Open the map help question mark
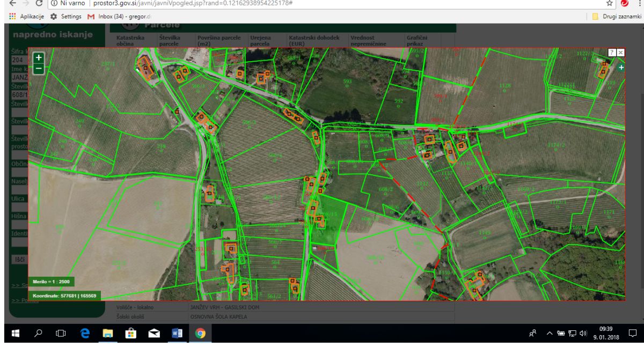The width and height of the screenshot is (644, 362). [x=612, y=52]
